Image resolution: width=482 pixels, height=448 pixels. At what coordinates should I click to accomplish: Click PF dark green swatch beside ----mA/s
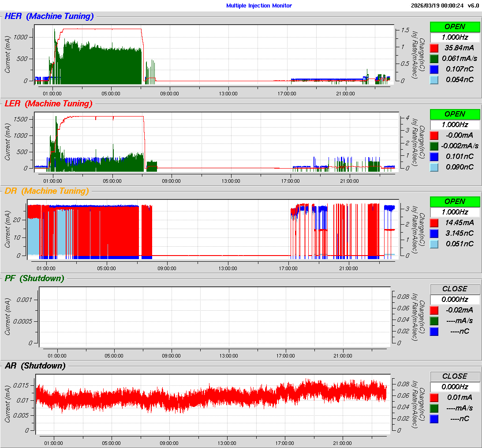[x=434, y=320]
